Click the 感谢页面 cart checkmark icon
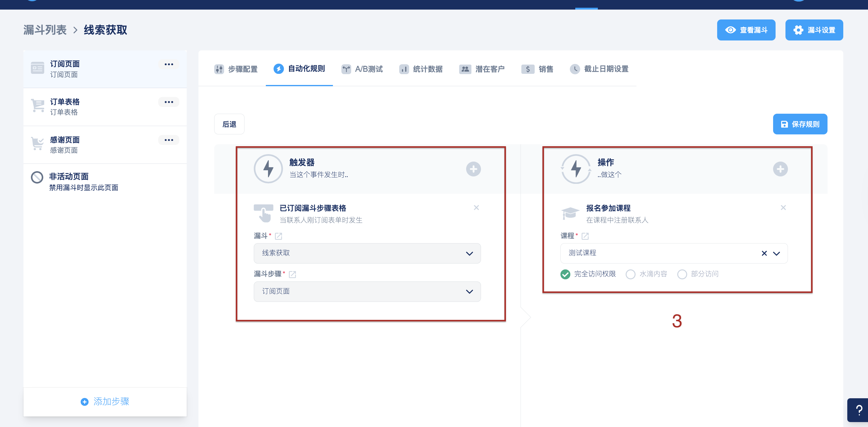Viewport: 868px width, 427px height. [37, 144]
